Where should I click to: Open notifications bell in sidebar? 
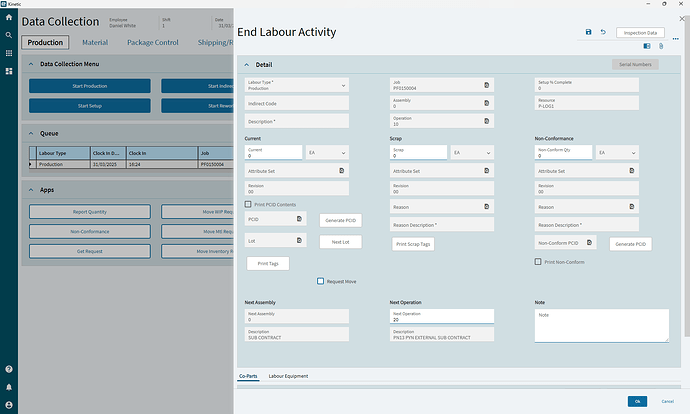pos(9,387)
